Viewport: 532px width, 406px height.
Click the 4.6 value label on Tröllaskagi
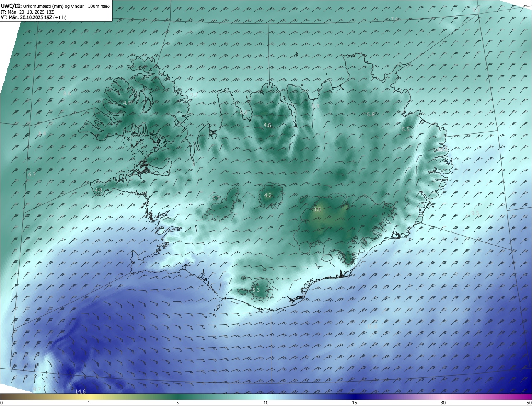(x=267, y=125)
